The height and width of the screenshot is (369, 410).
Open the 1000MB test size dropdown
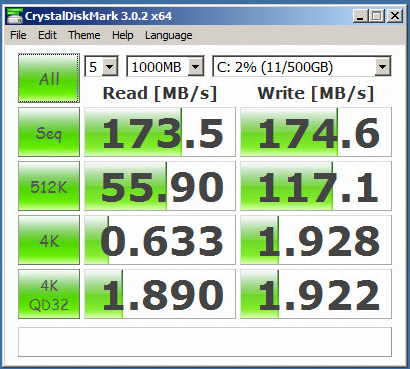point(165,67)
